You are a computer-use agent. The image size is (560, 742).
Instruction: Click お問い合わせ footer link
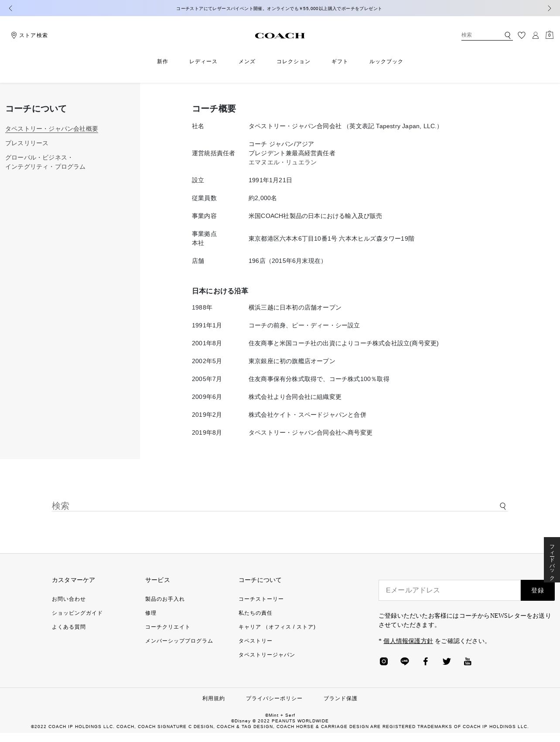(x=69, y=599)
